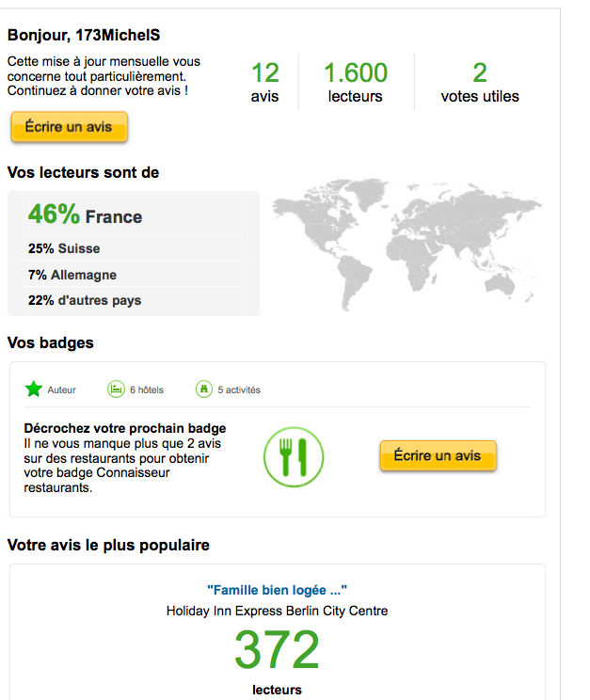Click the green star Auteur badge icon
The height and width of the screenshot is (700, 590).
coord(34,389)
